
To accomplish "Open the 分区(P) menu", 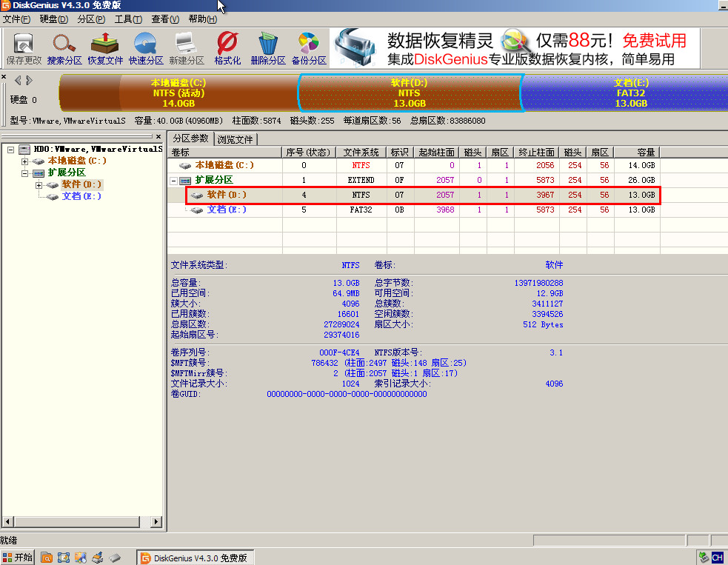I will tap(91, 19).
